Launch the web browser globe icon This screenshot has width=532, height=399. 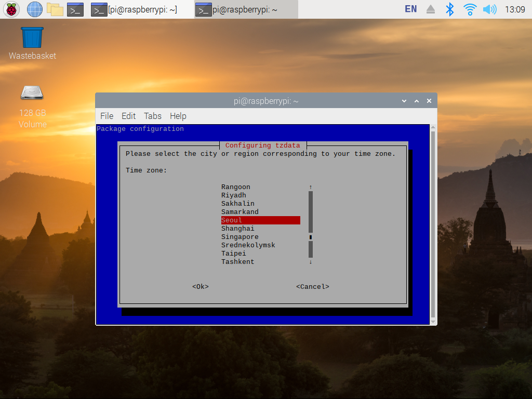(35, 9)
